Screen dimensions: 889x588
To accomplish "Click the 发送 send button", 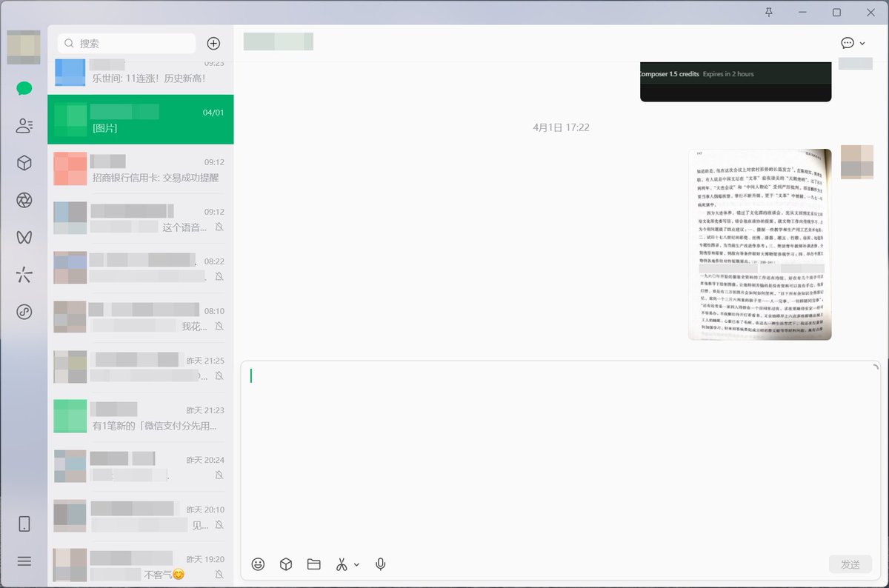I will pyautogui.click(x=850, y=564).
